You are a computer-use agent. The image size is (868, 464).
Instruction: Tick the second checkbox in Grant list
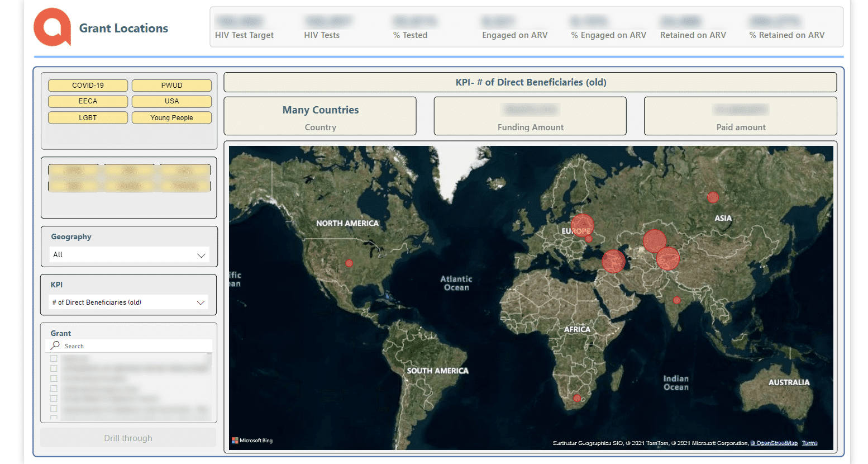[x=54, y=368]
